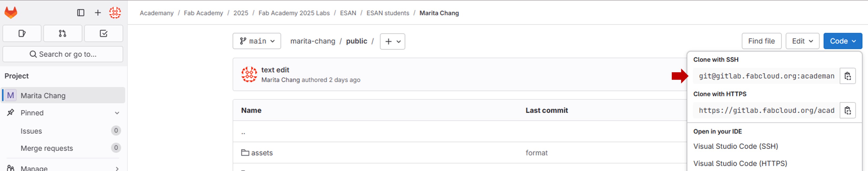The image size is (868, 171).
Task: Toggle the sidebar collapse icon
Action: [80, 13]
